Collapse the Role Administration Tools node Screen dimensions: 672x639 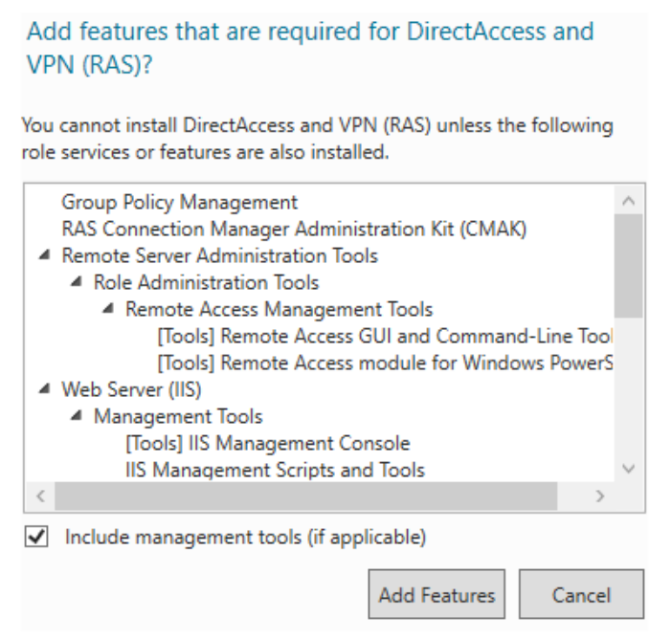click(x=77, y=283)
